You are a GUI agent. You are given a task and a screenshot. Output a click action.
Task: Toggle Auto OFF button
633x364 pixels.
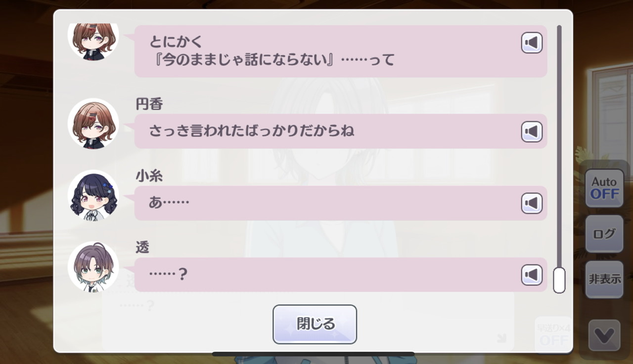point(604,188)
